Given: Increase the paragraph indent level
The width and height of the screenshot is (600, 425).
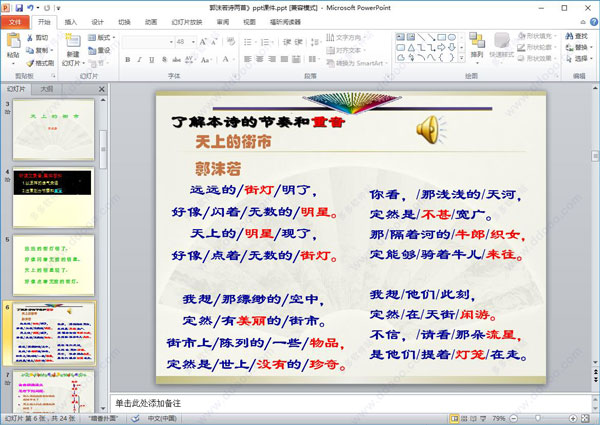Looking at the screenshot, I should tap(299, 42).
